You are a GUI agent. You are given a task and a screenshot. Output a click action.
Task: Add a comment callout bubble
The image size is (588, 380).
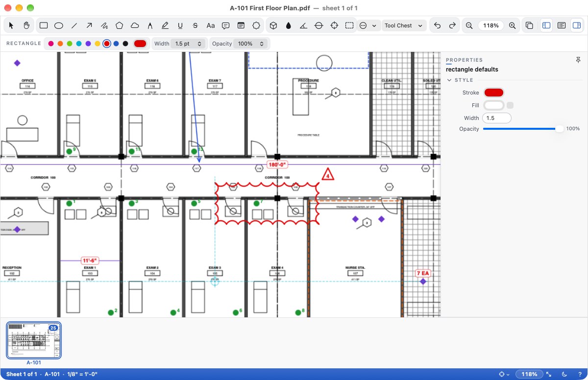pos(226,25)
